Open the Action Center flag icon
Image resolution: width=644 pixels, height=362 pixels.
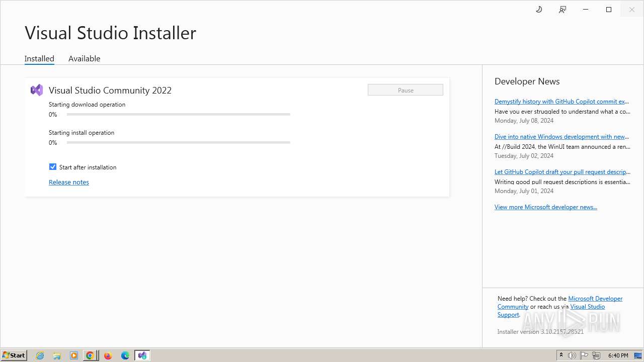584,355
